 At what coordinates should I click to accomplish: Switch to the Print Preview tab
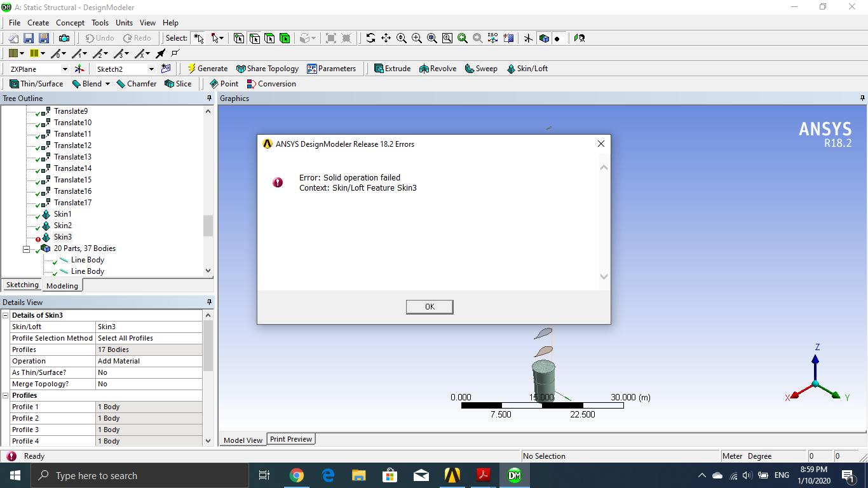[x=291, y=439]
